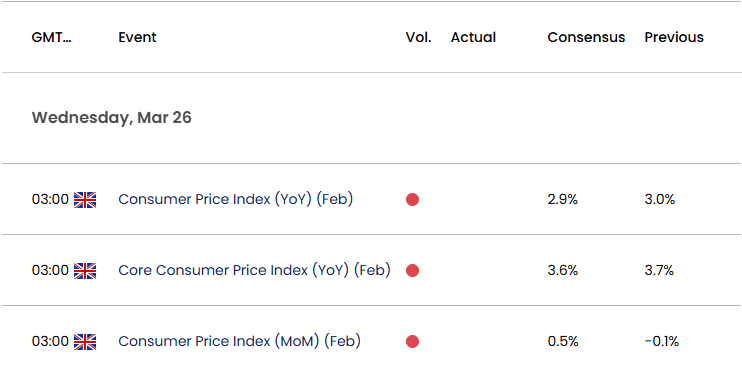Image resolution: width=742 pixels, height=369 pixels.
Task: Click the UK flag beside Core Consumer Price Index
Action: pos(85,271)
